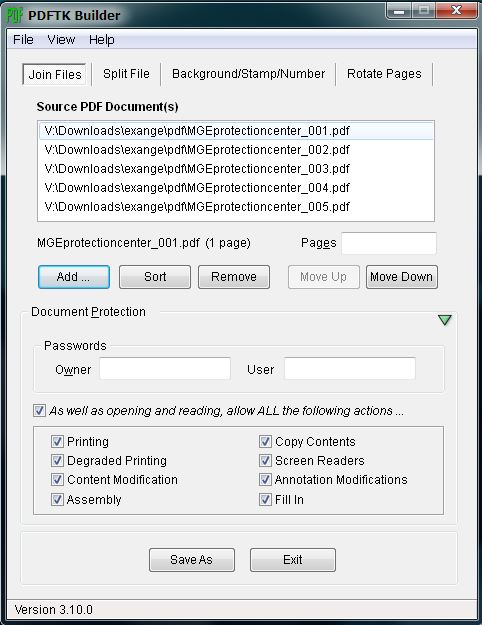Image resolution: width=482 pixels, height=625 pixels.
Task: Collapse Document Protection with green triangle
Action: (445, 320)
